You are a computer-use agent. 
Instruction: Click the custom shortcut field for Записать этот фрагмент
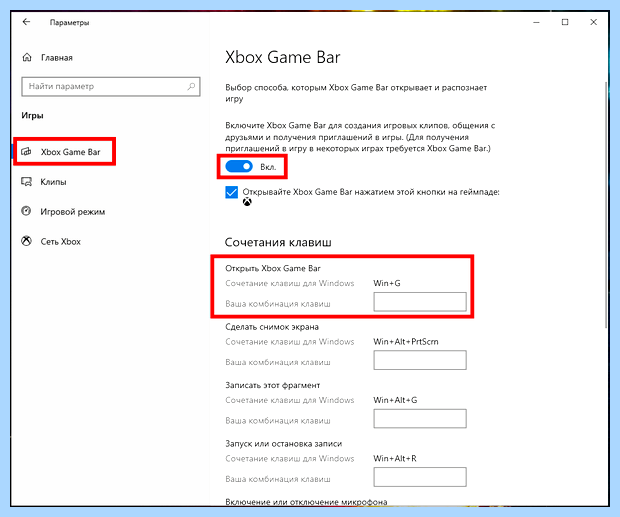coord(420,419)
